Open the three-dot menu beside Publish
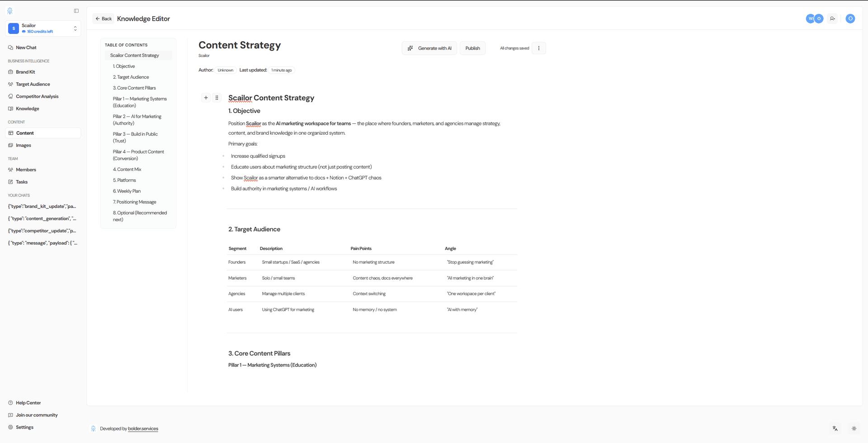868x443 pixels. pyautogui.click(x=538, y=48)
